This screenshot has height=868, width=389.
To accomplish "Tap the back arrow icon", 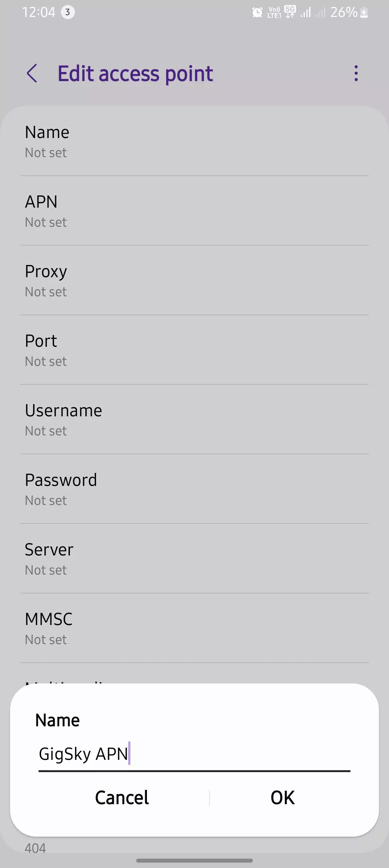I will (32, 74).
